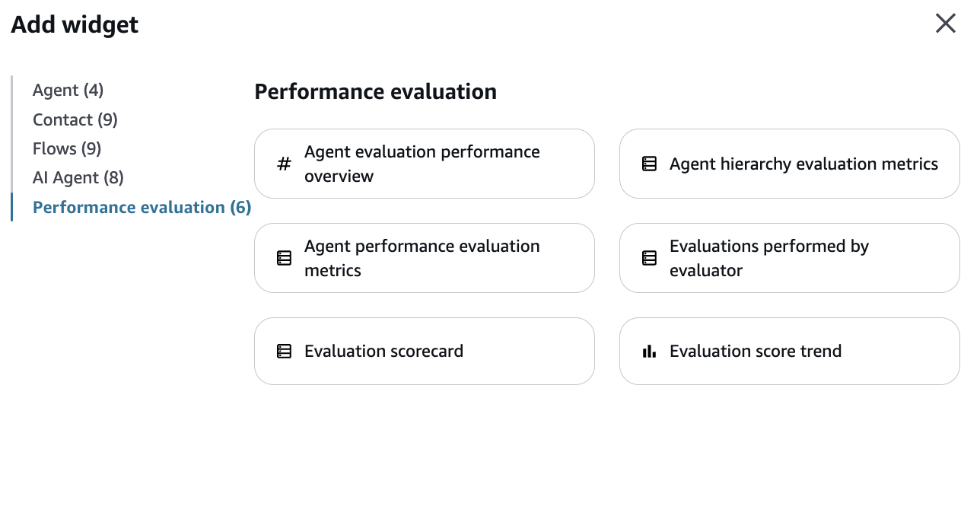The image size is (980, 522).
Task: Select the Agent (4) category
Action: [x=68, y=90]
